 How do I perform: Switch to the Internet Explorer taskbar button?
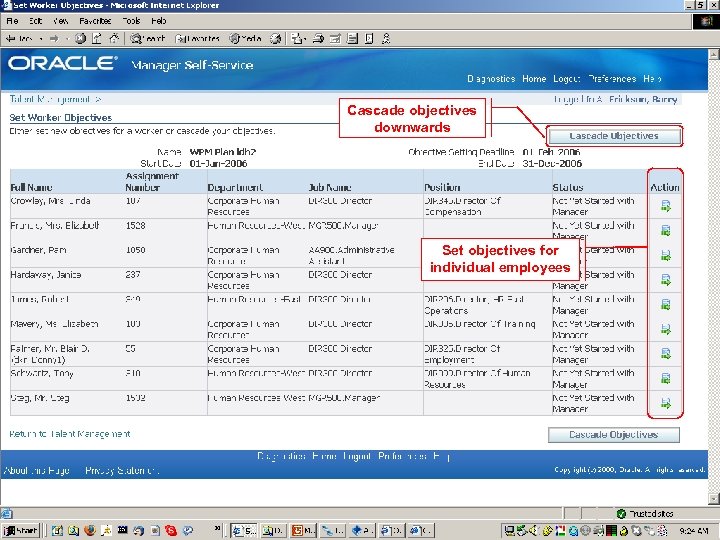coord(244,531)
